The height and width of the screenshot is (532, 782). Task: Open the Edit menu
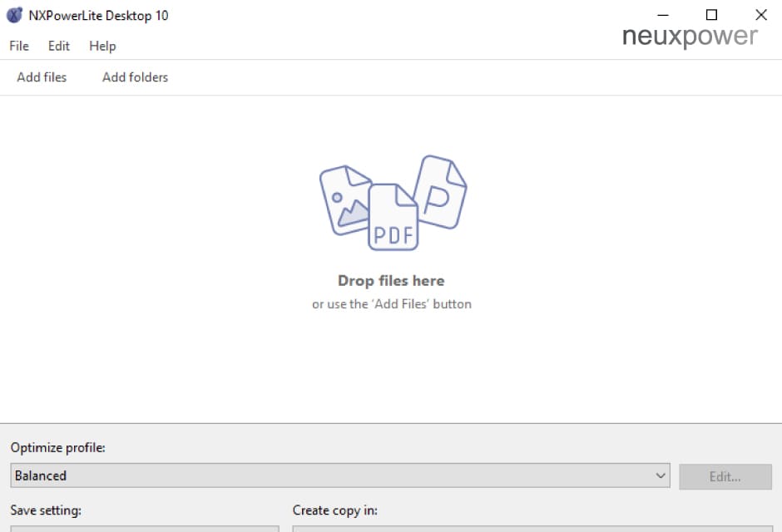point(57,46)
